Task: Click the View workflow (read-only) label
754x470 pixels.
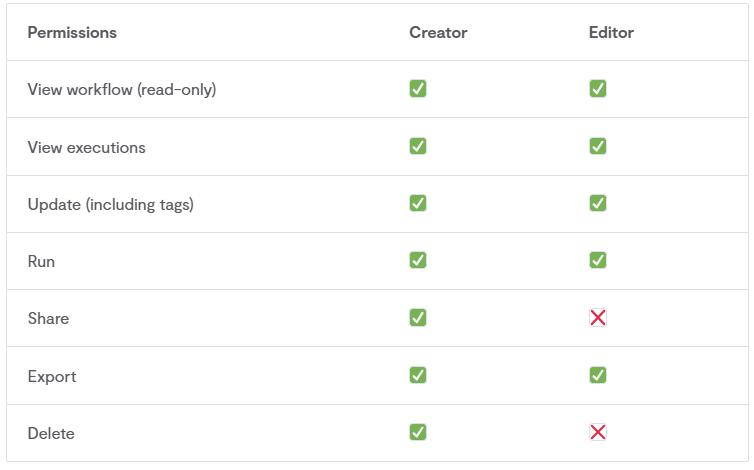Action: (122, 89)
